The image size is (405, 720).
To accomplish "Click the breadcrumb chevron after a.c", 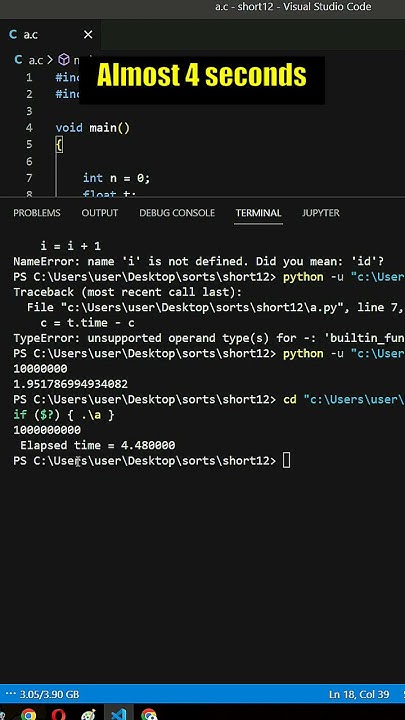I will click(50, 60).
